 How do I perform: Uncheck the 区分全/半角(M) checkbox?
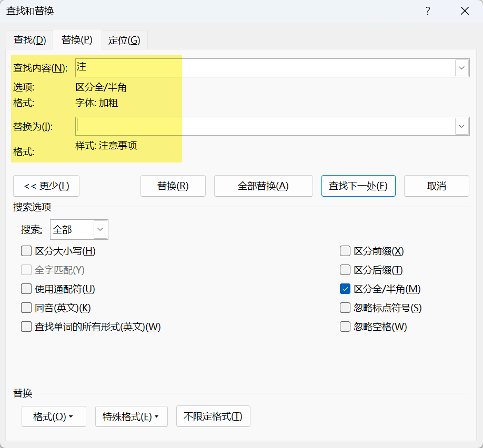345,289
